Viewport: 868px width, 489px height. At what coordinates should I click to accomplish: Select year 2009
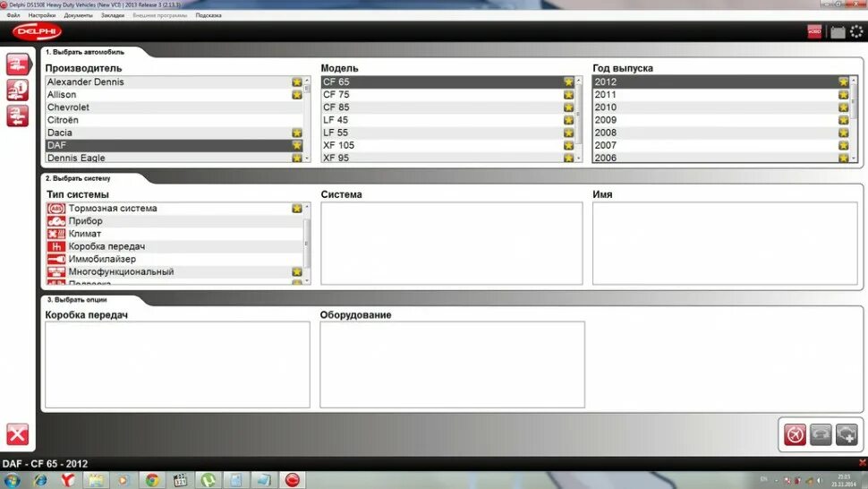click(x=721, y=120)
